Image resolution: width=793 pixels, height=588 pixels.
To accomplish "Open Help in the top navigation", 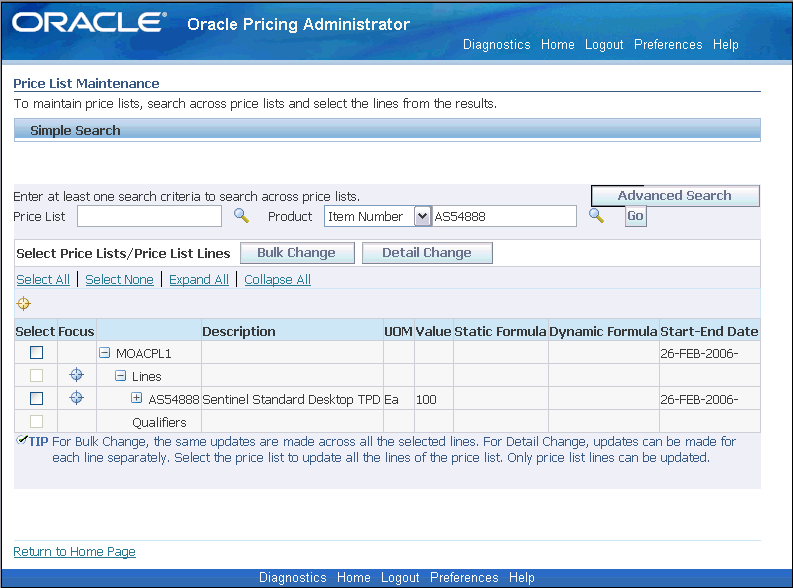I will 726,44.
